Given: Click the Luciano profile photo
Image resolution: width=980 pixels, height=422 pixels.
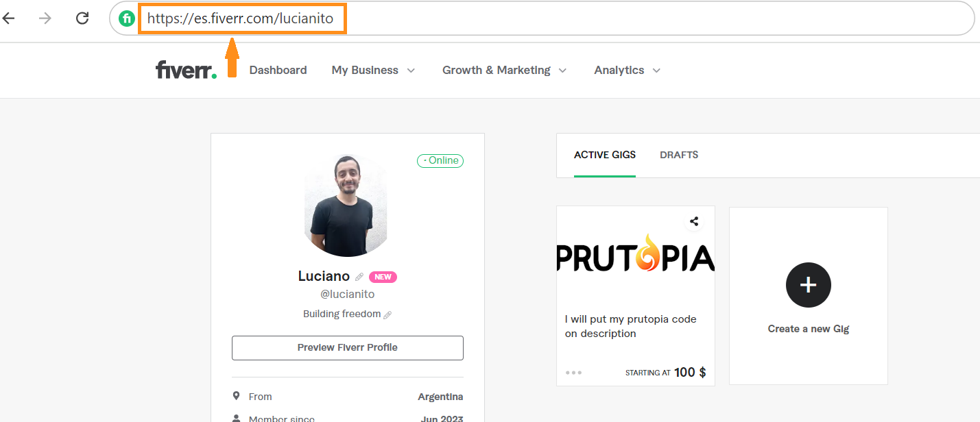Looking at the screenshot, I should coord(347,206).
